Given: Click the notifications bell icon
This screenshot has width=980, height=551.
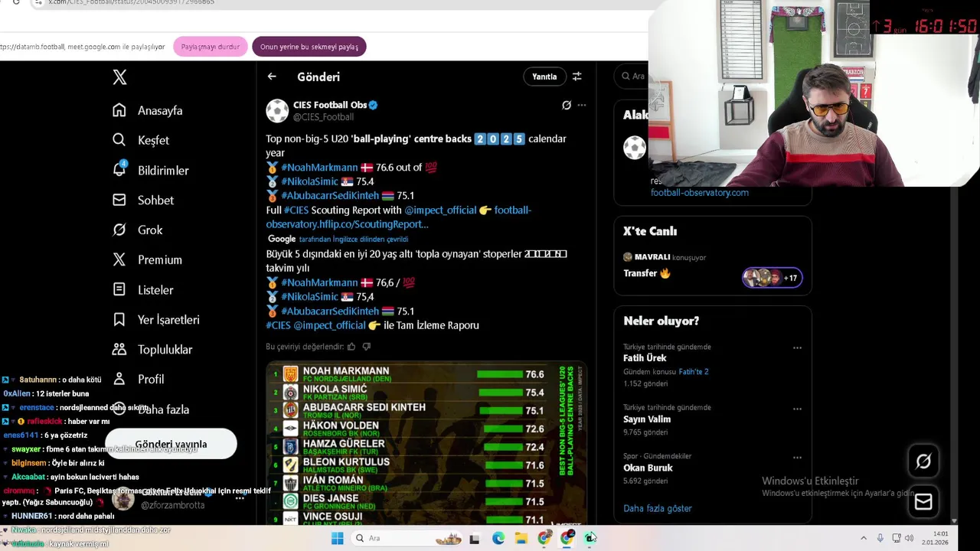Looking at the screenshot, I should click(x=119, y=169).
